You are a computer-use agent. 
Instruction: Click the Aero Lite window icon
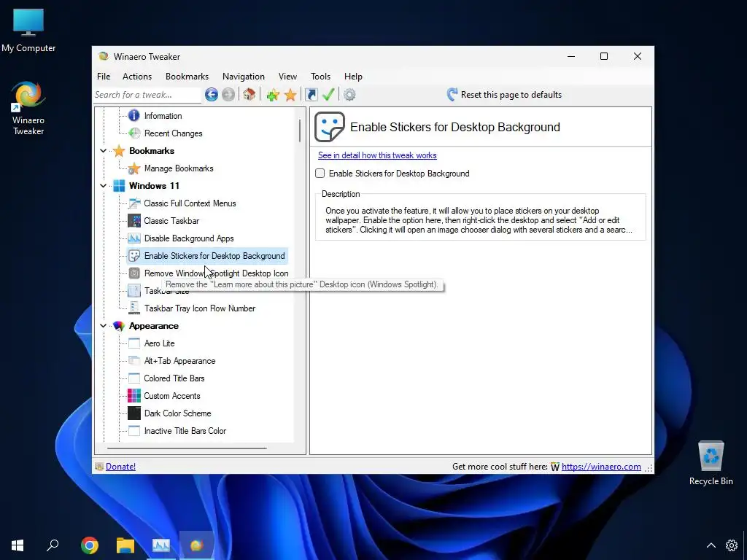pos(134,343)
